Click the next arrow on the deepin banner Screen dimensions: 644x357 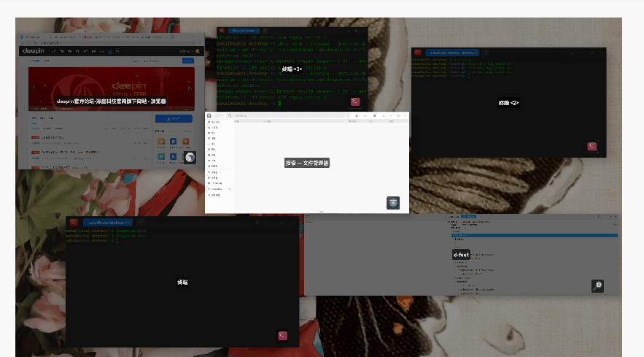[x=189, y=88]
